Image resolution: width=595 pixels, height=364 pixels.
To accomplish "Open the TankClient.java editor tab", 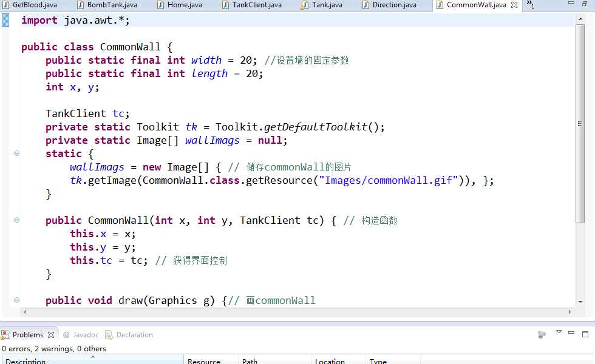I will (x=253, y=5).
